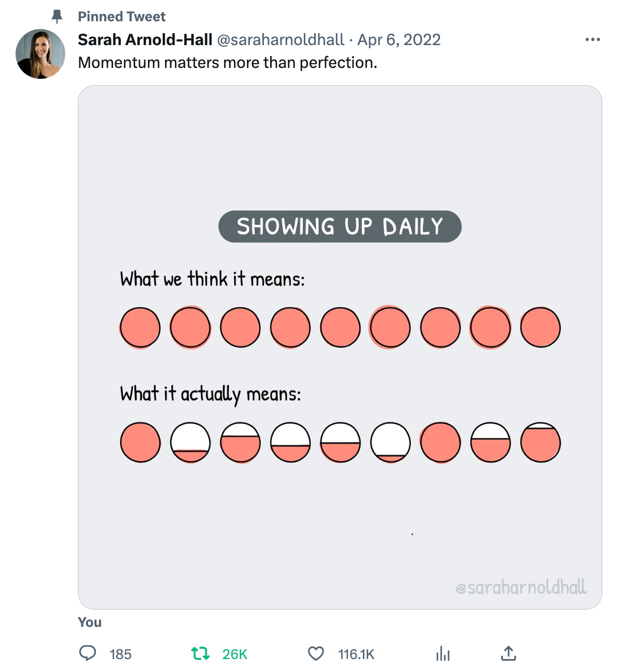Screen dimensions: 619x672
Task: Undo the retweet via green arrows icon
Action: [201, 653]
